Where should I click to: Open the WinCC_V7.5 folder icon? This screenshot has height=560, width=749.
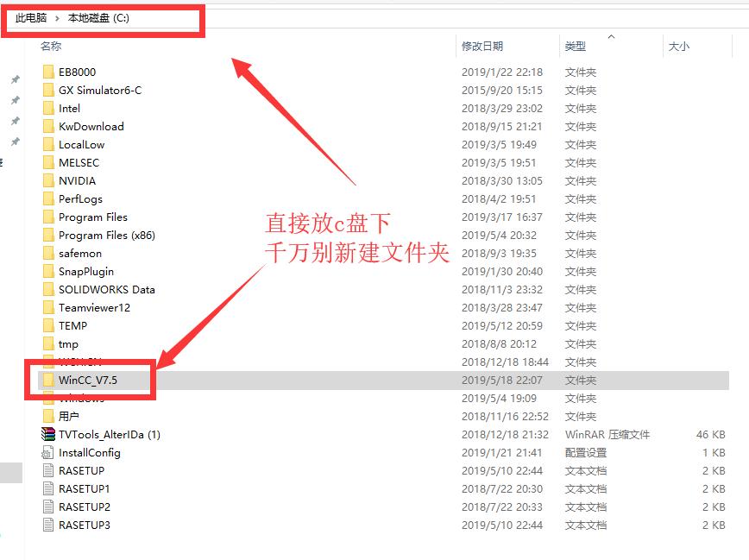point(49,380)
